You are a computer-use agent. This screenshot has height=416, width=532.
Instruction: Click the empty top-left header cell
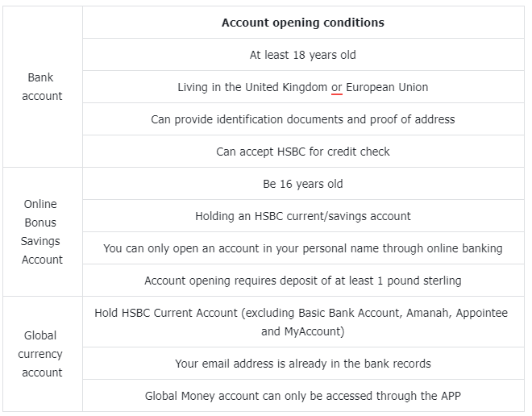click(43, 23)
